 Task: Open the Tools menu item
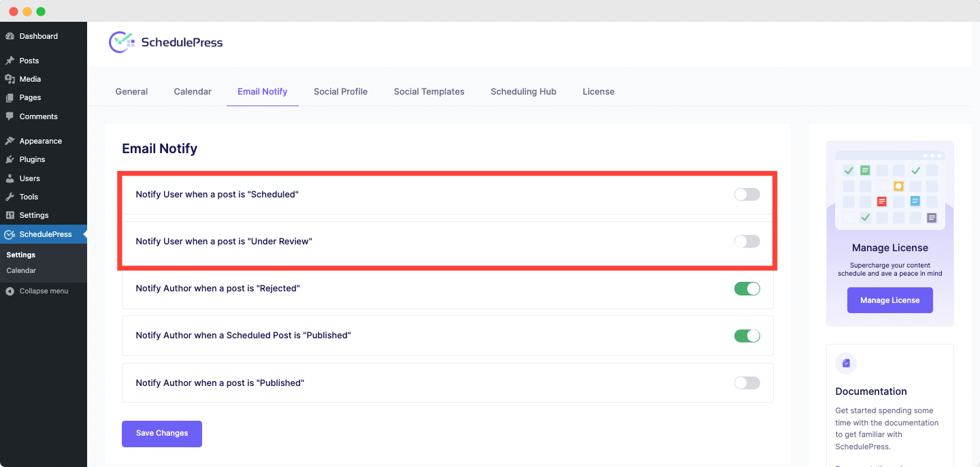point(44,197)
